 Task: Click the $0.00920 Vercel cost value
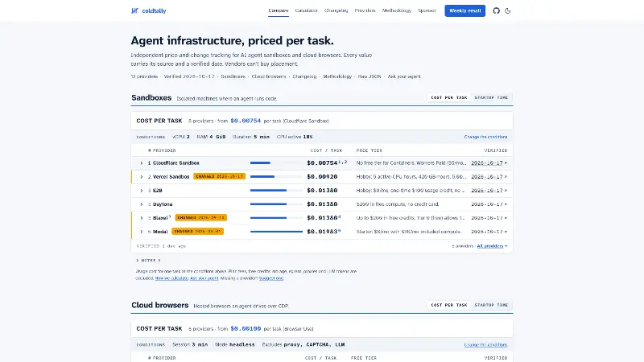click(322, 176)
